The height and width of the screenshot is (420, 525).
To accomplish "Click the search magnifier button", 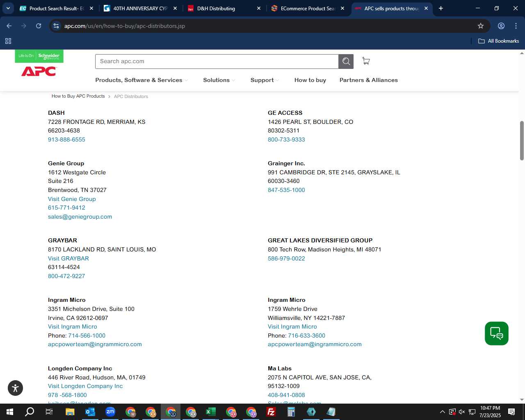I will pos(346,62).
